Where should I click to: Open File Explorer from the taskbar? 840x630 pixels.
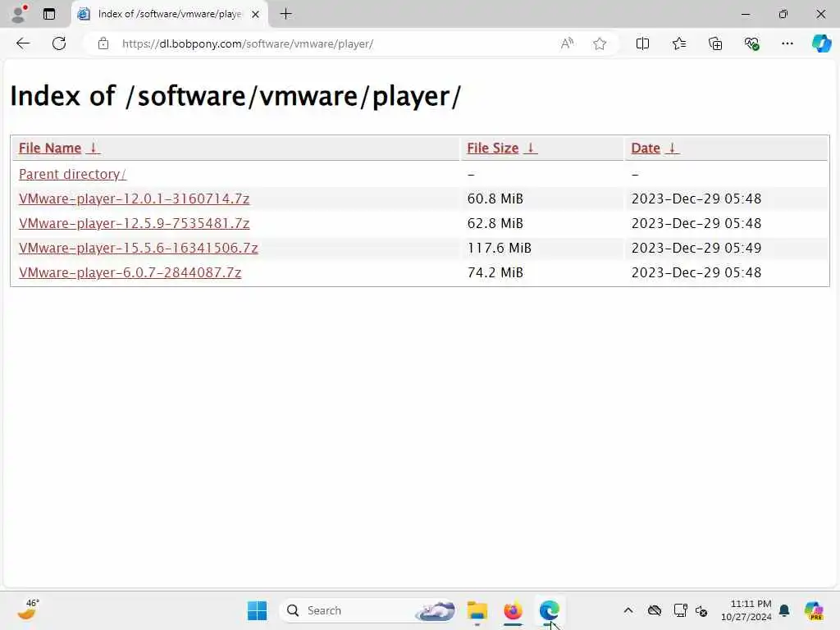point(477,610)
